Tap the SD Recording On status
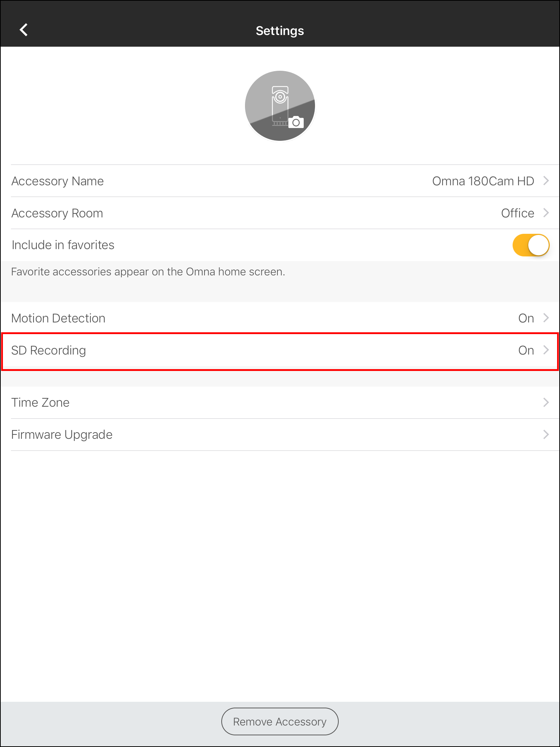Screen dimensions: 560x747 tap(526, 350)
